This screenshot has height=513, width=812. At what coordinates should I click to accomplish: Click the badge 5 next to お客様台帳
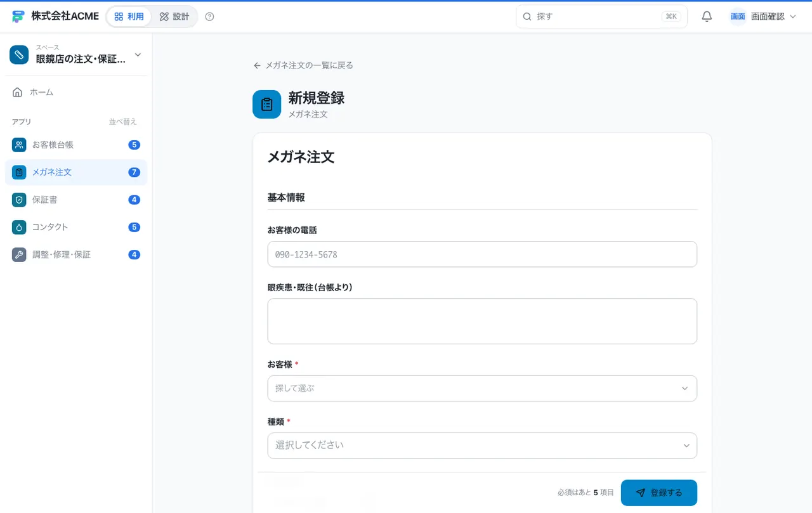tap(134, 145)
